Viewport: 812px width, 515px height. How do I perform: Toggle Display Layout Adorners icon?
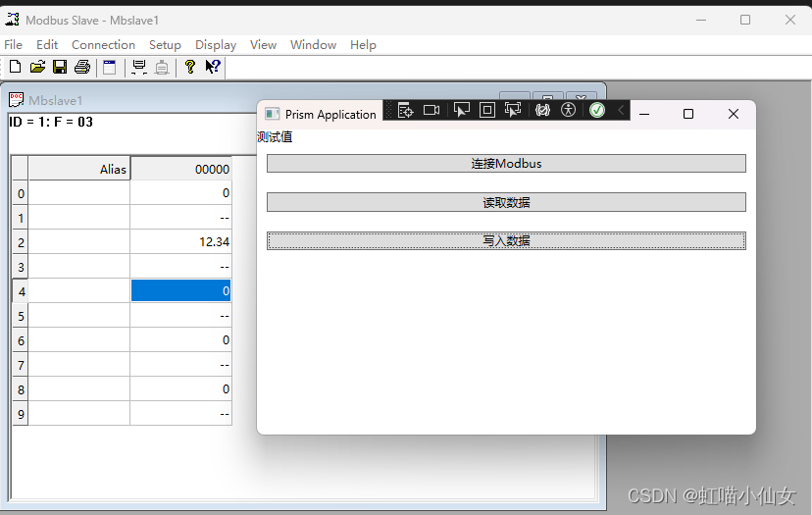(x=487, y=110)
